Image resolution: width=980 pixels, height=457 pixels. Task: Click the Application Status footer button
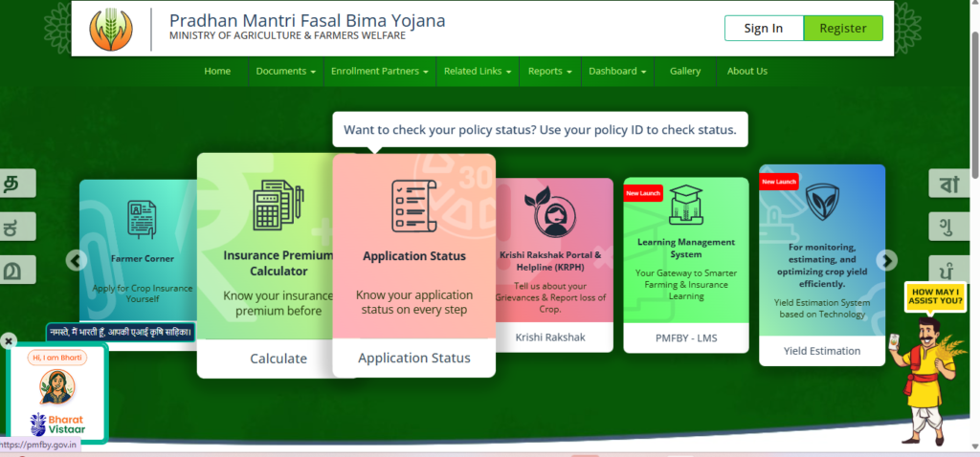[413, 358]
